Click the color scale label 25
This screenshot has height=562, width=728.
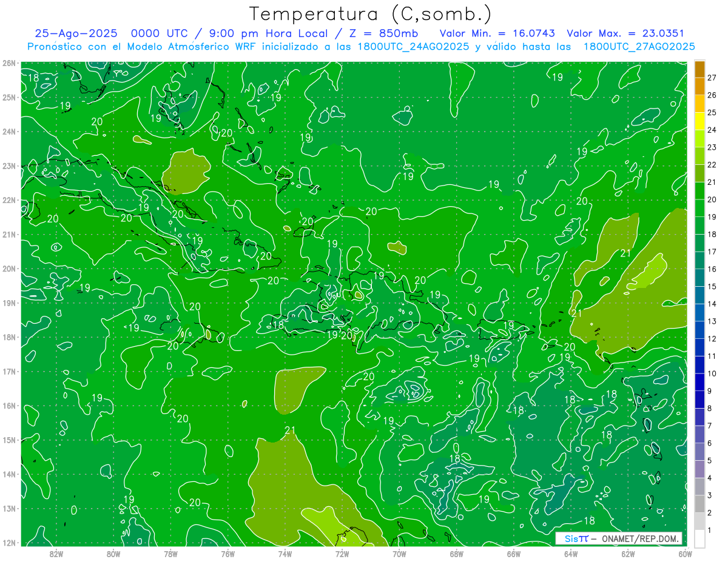[x=712, y=113]
